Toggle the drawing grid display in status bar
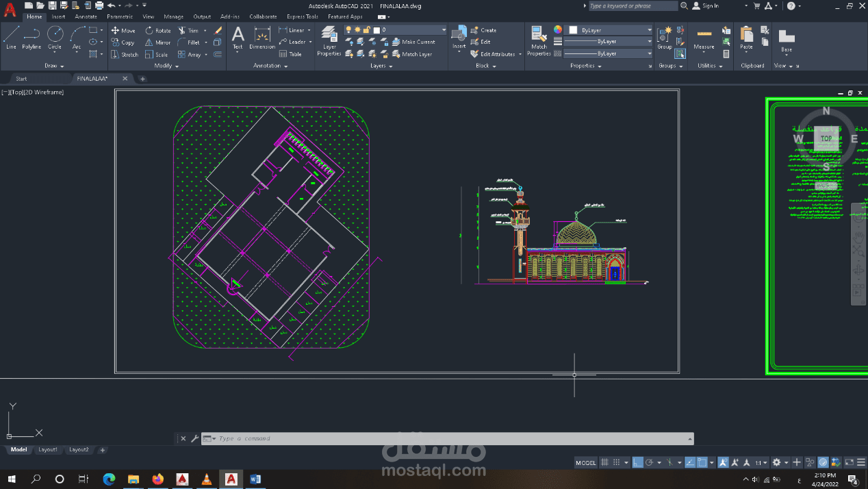This screenshot has width=868, height=489. coord(604,463)
